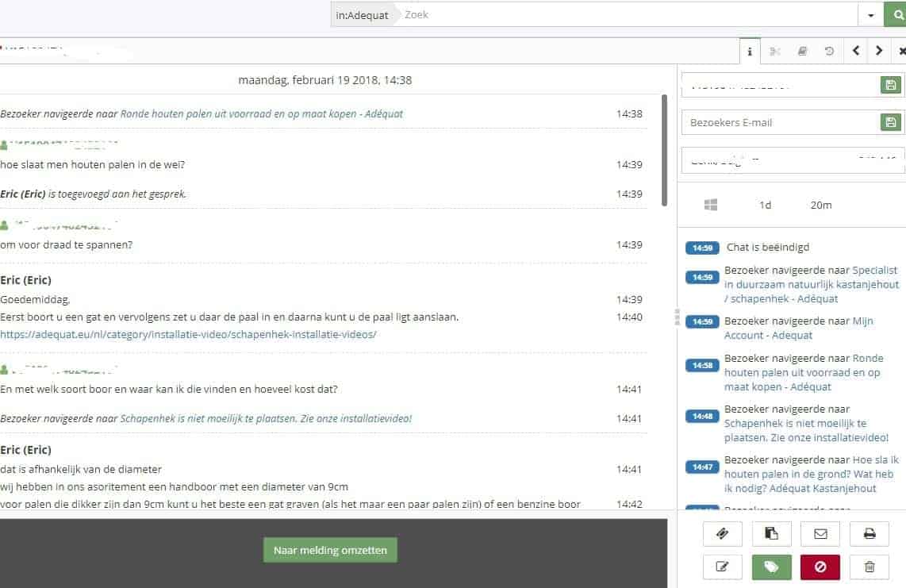The image size is (906, 588).
Task: Select the scissors tab icon
Action: (x=775, y=52)
